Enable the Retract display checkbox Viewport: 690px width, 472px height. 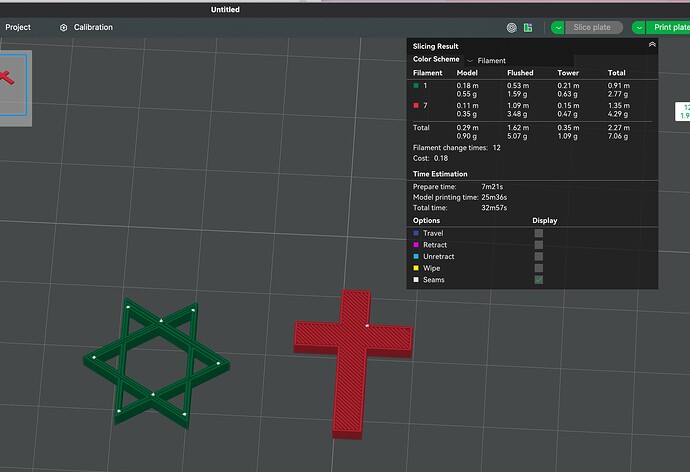click(539, 245)
